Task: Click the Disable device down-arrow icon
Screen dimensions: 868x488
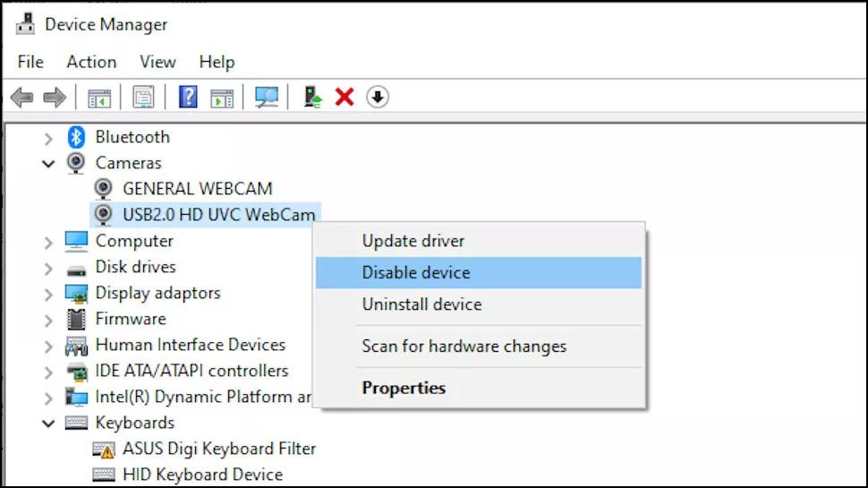Action: (378, 97)
